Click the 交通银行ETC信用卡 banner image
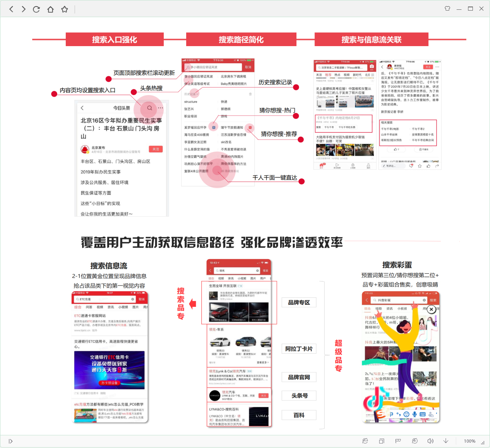The width and height of the screenshot is (490, 448). [x=109, y=370]
